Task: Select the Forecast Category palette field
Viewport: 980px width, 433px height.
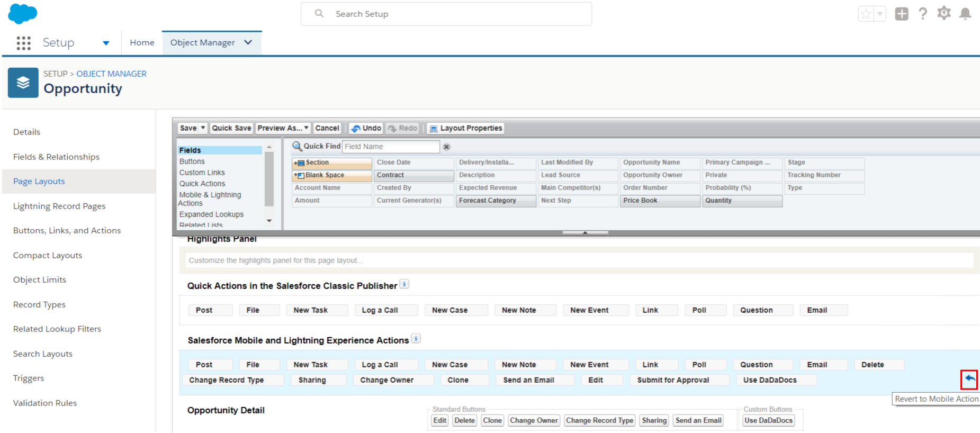Action: [x=496, y=201]
